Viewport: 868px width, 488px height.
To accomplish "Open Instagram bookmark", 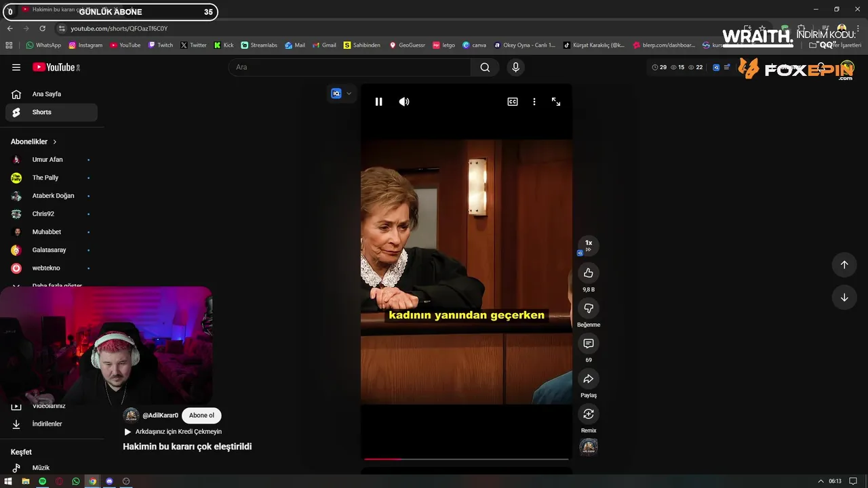I will click(85, 45).
